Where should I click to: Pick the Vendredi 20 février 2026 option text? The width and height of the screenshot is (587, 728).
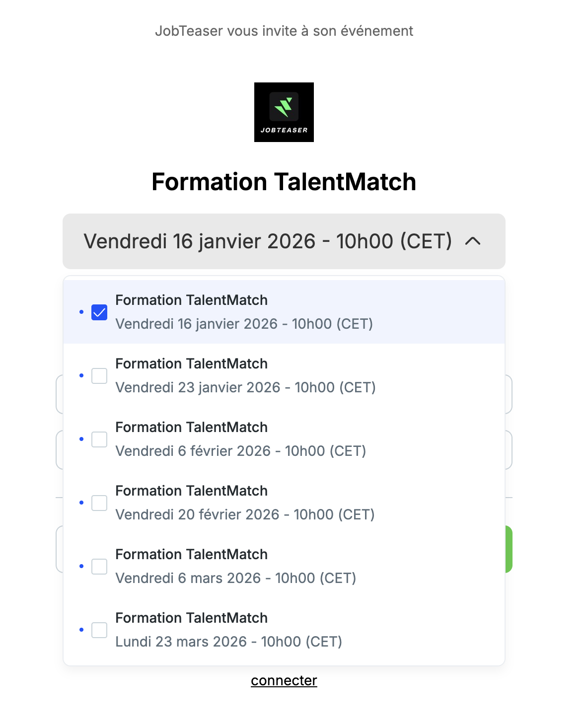[x=245, y=514]
